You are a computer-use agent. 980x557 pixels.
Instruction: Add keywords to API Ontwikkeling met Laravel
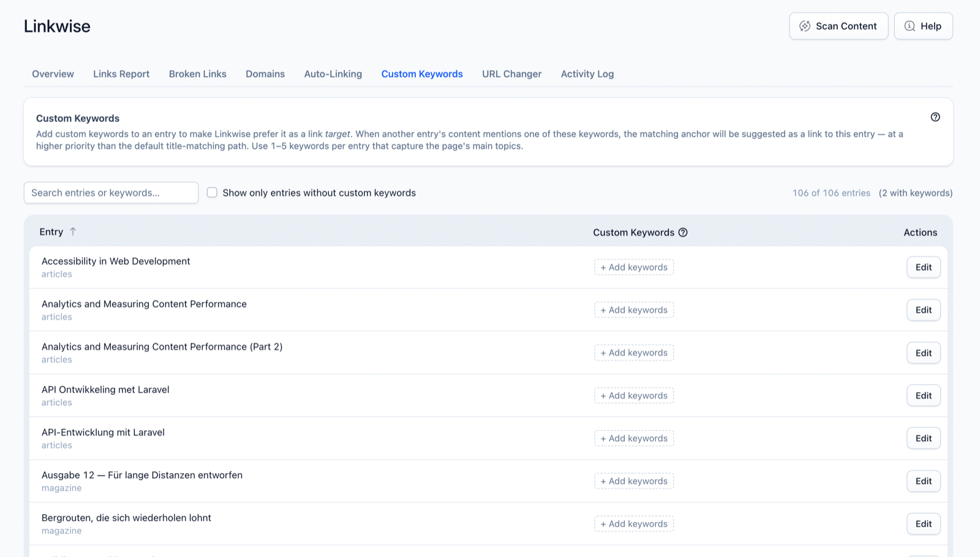point(634,396)
